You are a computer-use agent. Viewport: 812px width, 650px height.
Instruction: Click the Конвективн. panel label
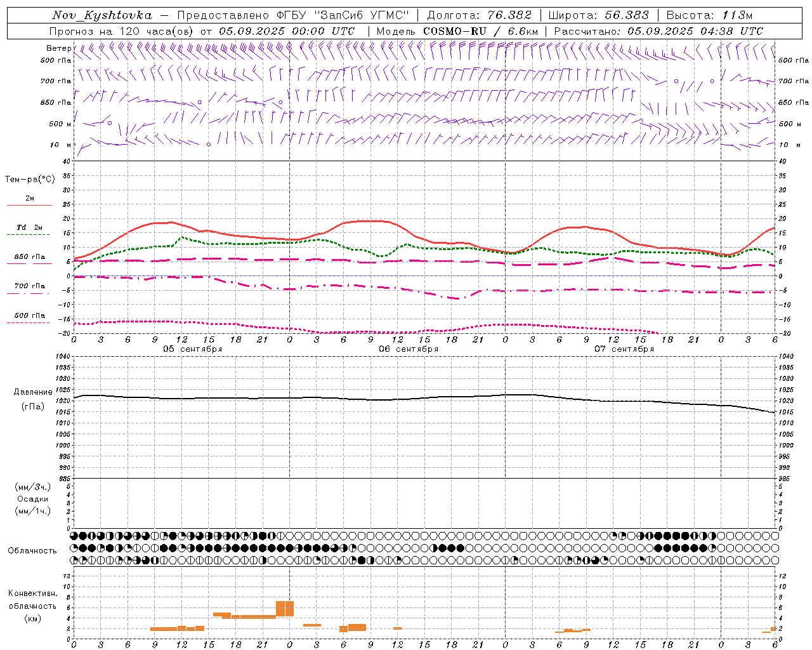[33, 594]
